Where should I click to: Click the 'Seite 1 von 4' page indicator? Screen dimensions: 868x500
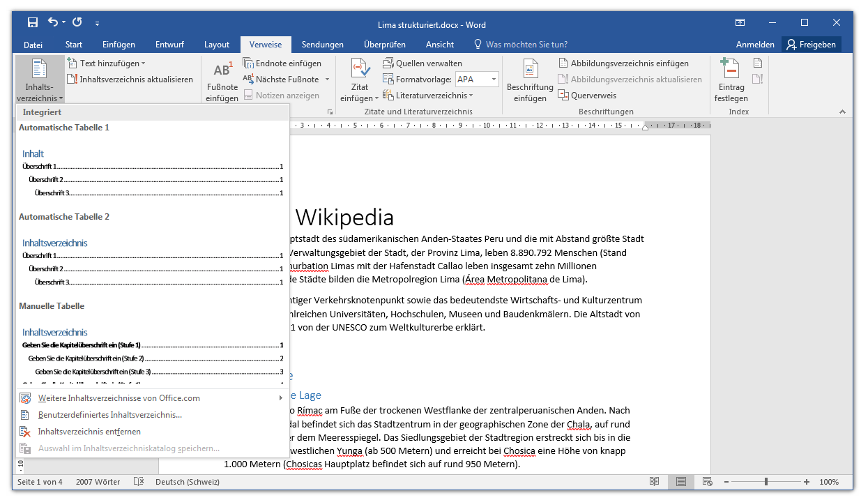(x=40, y=482)
